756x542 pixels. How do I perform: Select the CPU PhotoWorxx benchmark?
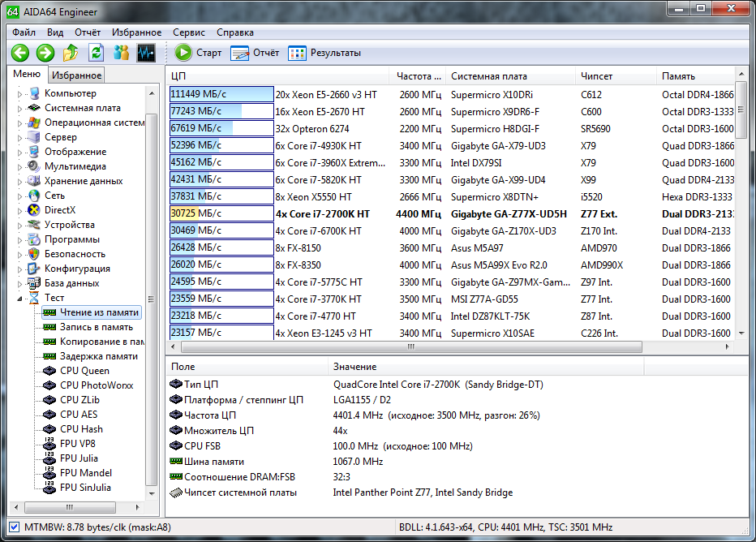pyautogui.click(x=88, y=385)
